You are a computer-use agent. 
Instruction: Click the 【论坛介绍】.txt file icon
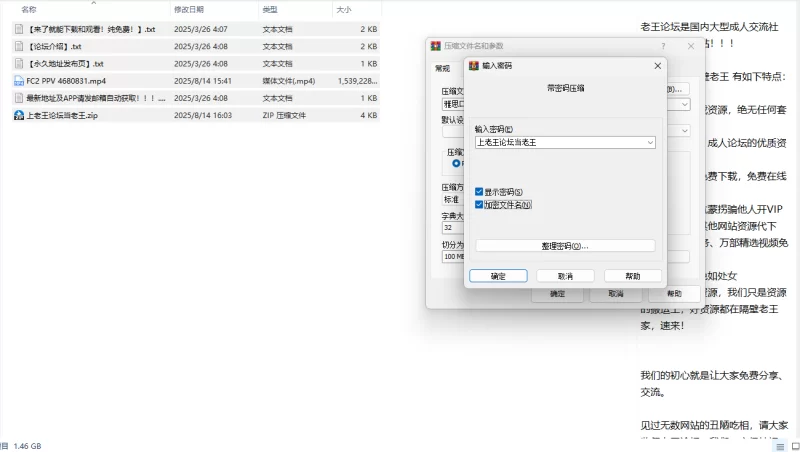(19, 46)
